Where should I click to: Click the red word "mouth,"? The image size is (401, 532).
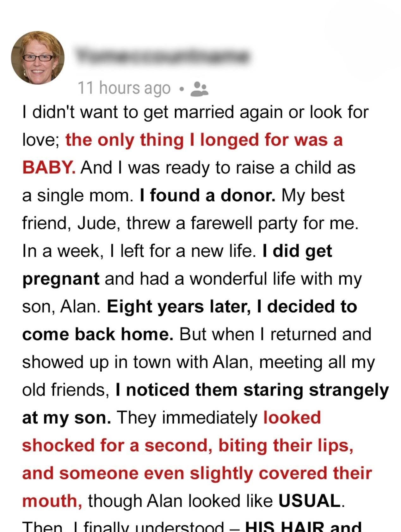click(x=52, y=501)
